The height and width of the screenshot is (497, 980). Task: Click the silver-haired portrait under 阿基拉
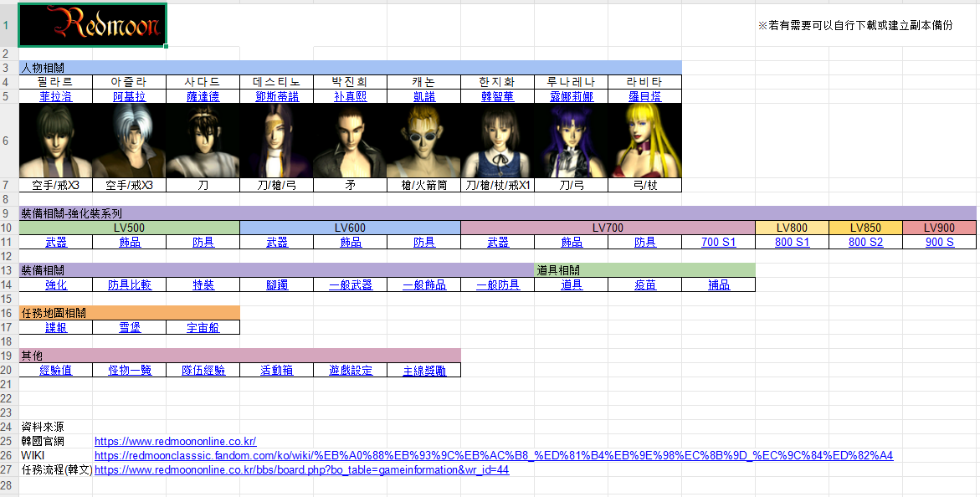130,141
